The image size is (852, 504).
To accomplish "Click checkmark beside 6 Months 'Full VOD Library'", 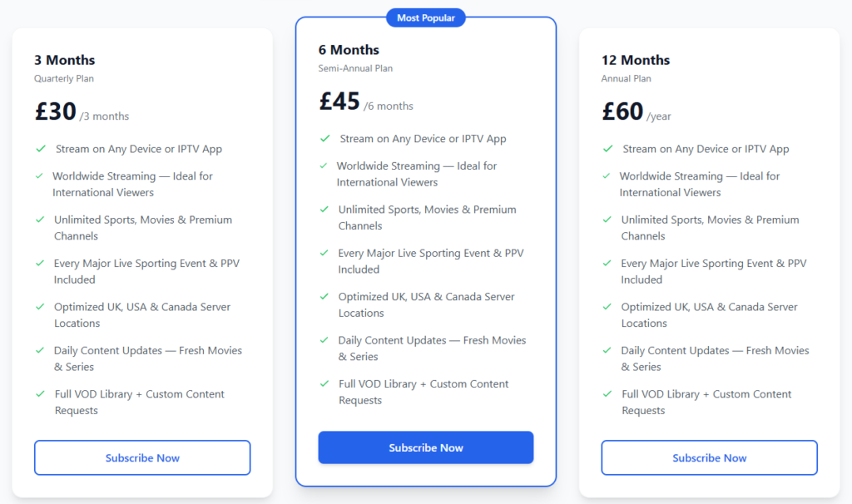I will (324, 384).
